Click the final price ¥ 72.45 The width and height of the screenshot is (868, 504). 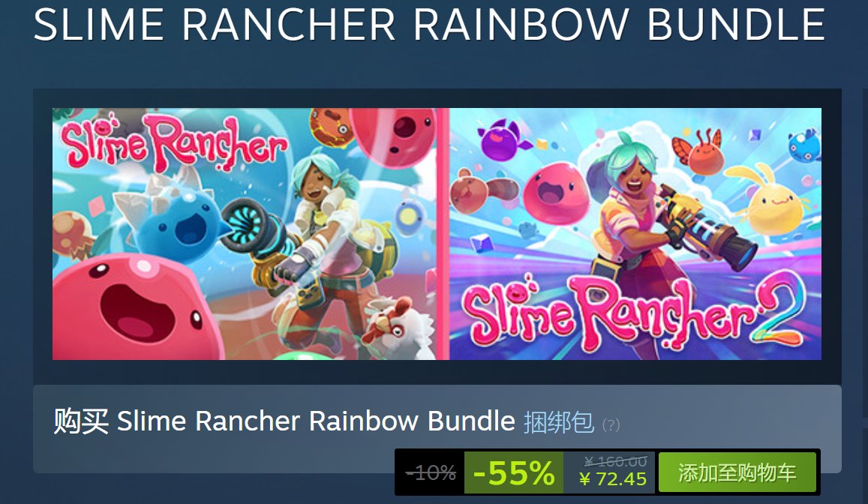tap(613, 478)
